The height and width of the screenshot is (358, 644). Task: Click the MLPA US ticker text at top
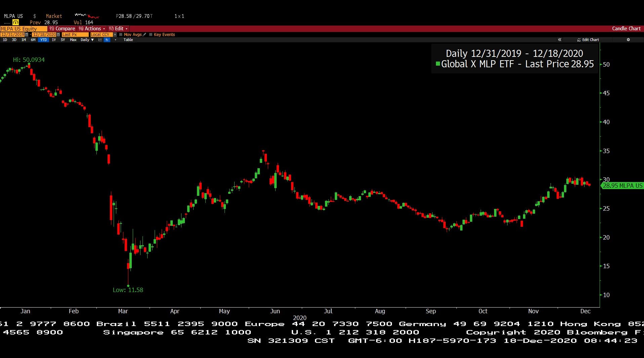click(x=13, y=16)
